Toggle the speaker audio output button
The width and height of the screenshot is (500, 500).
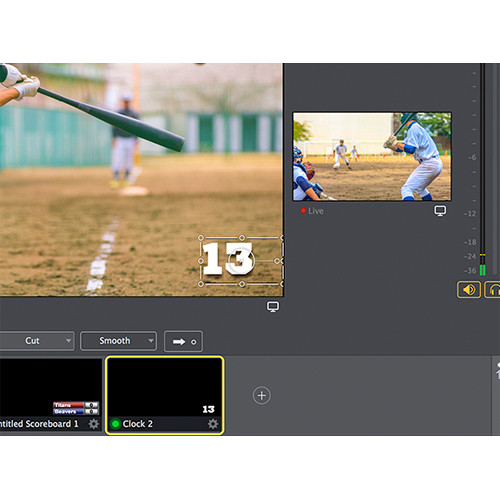[469, 289]
